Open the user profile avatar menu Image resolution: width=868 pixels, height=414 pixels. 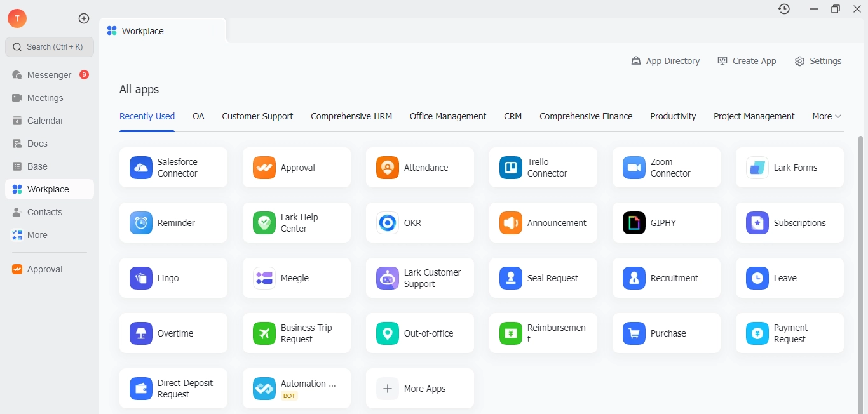(x=17, y=18)
